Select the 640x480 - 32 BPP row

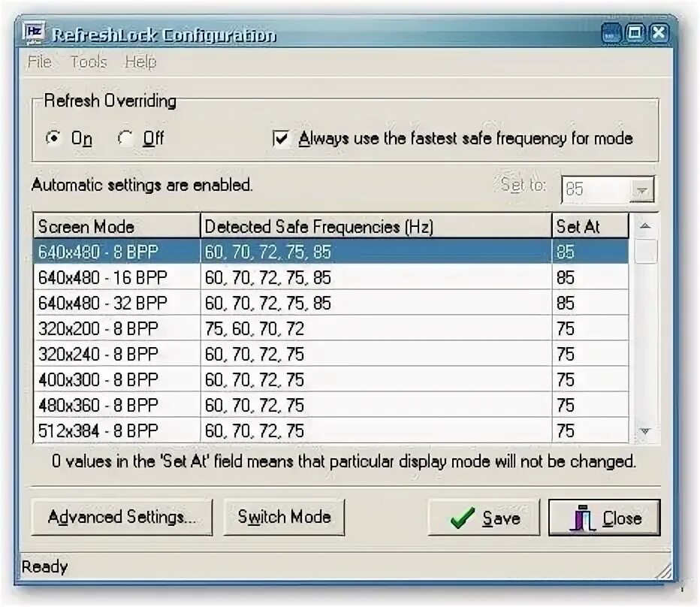pyautogui.click(x=330, y=303)
